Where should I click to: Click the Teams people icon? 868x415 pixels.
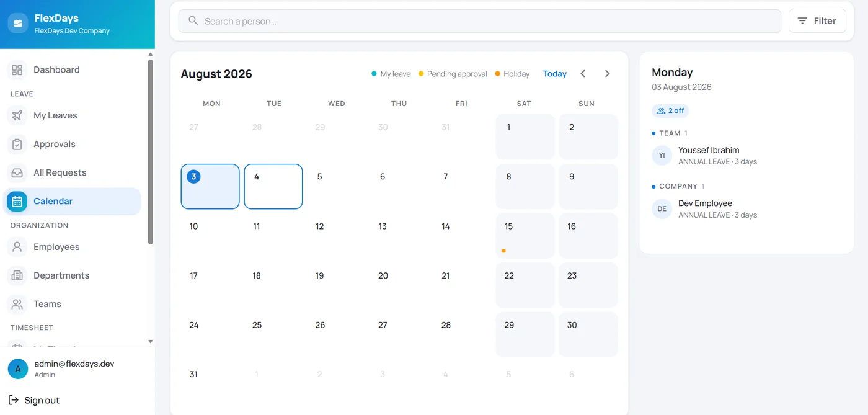(x=17, y=304)
